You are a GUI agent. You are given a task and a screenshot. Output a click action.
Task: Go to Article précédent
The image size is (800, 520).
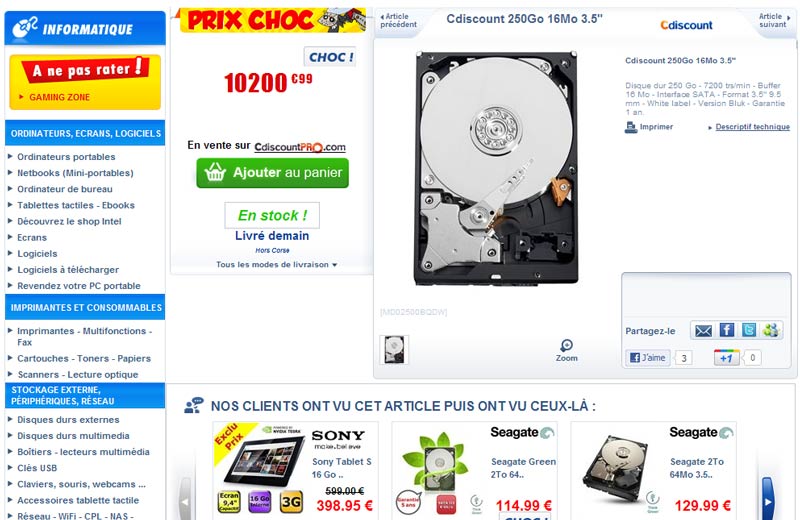click(x=398, y=20)
